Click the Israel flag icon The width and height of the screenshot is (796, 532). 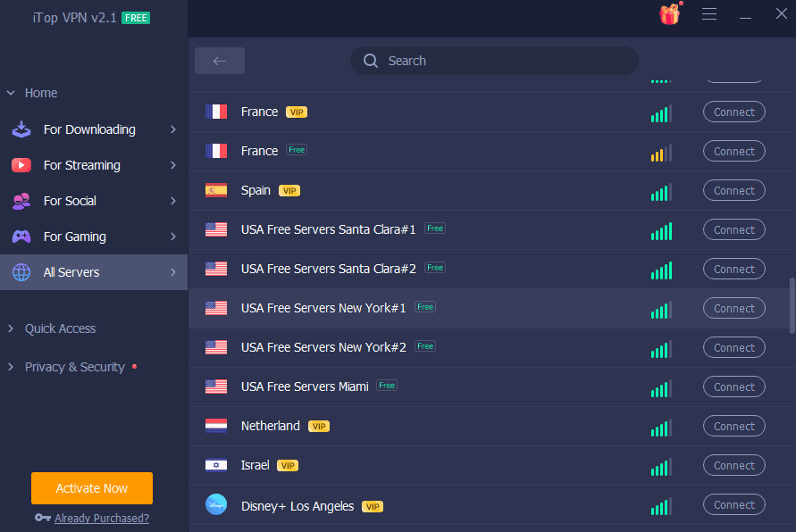(x=216, y=465)
